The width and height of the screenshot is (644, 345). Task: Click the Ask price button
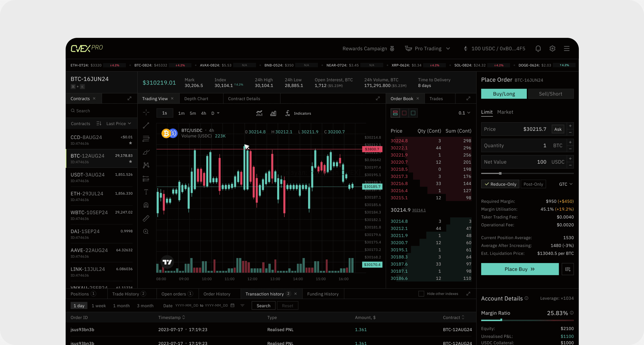coord(558,129)
